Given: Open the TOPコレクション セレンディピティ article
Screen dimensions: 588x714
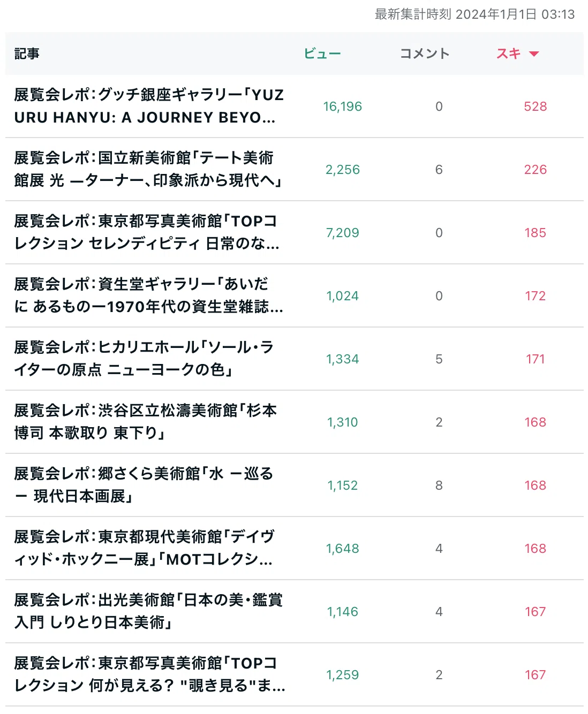Looking at the screenshot, I should click(x=147, y=232).
